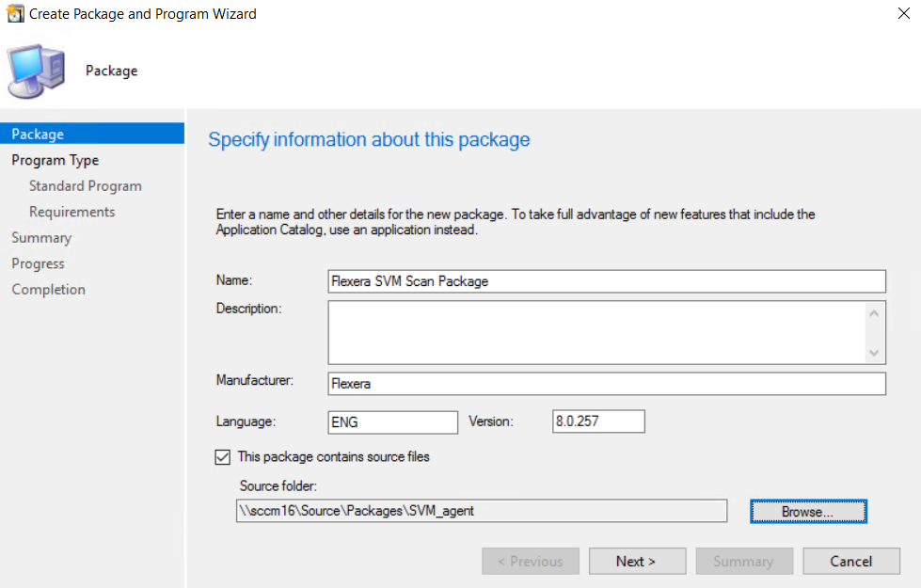Click the Description scrollbar down arrow

pyautogui.click(x=874, y=353)
